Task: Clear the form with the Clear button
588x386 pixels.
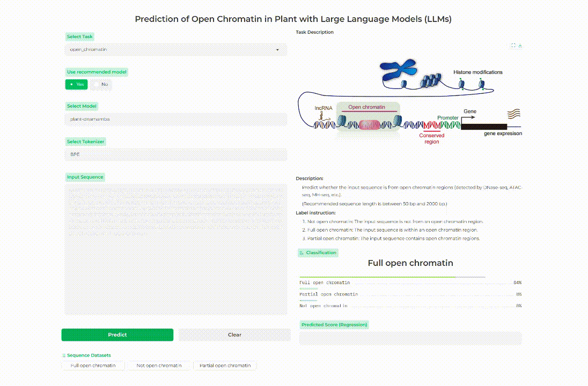Action: (x=234, y=335)
